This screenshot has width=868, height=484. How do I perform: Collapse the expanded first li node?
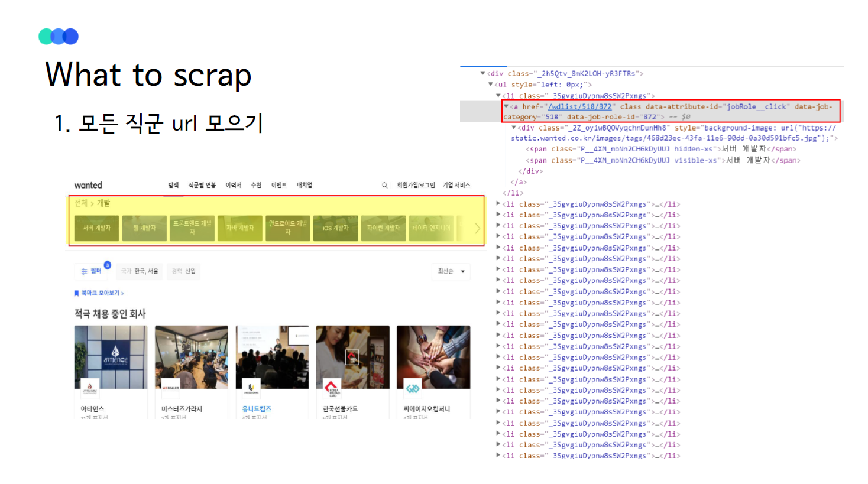[x=498, y=95]
